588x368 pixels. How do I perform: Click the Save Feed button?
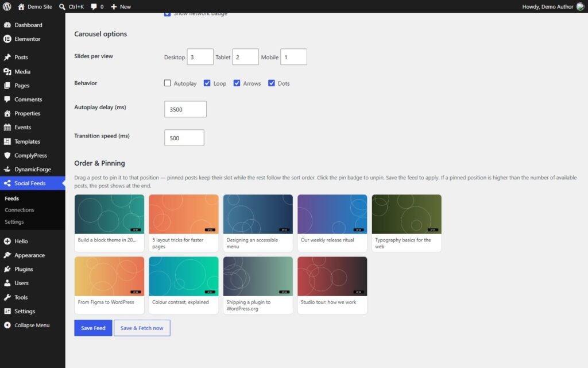tap(93, 328)
